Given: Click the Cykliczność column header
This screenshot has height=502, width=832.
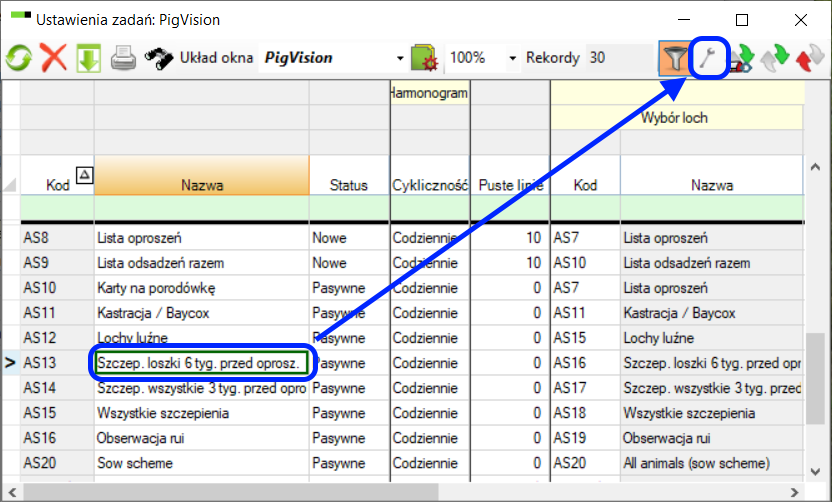Looking at the screenshot, I should coord(430,176).
